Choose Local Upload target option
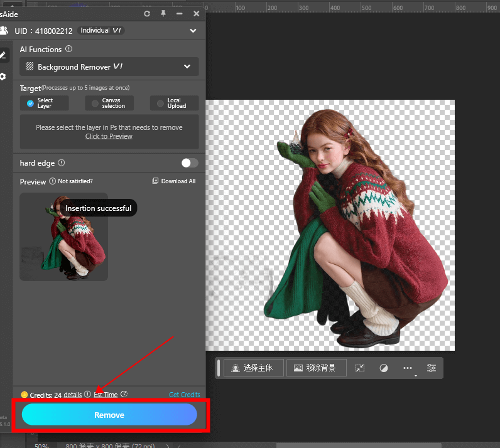The width and height of the screenshot is (500, 448). pos(175,103)
